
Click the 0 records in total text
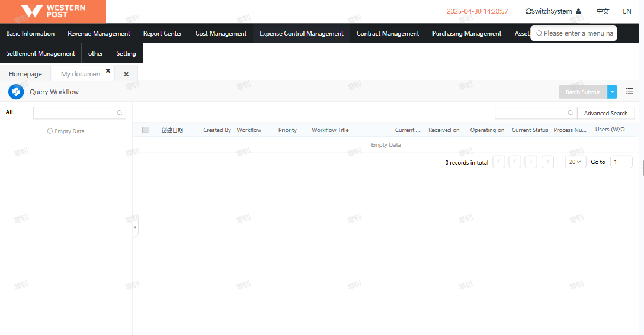(x=467, y=163)
